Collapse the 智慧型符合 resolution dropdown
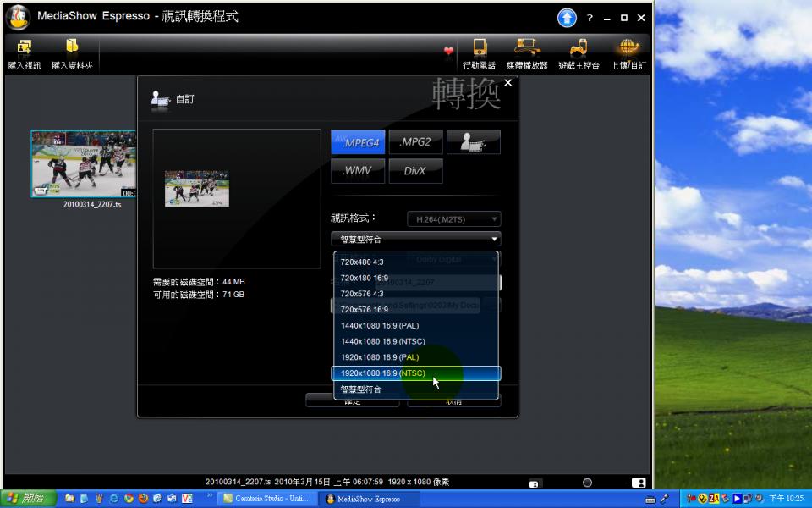 click(415, 240)
